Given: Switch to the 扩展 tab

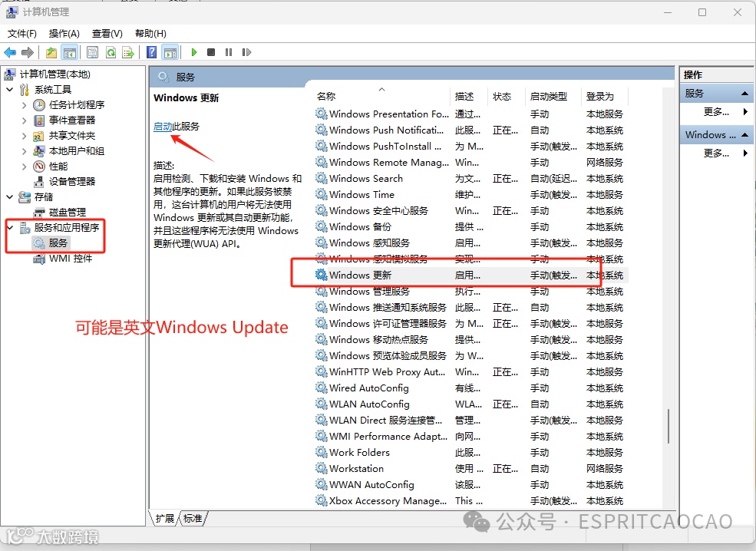Looking at the screenshot, I should [x=164, y=519].
